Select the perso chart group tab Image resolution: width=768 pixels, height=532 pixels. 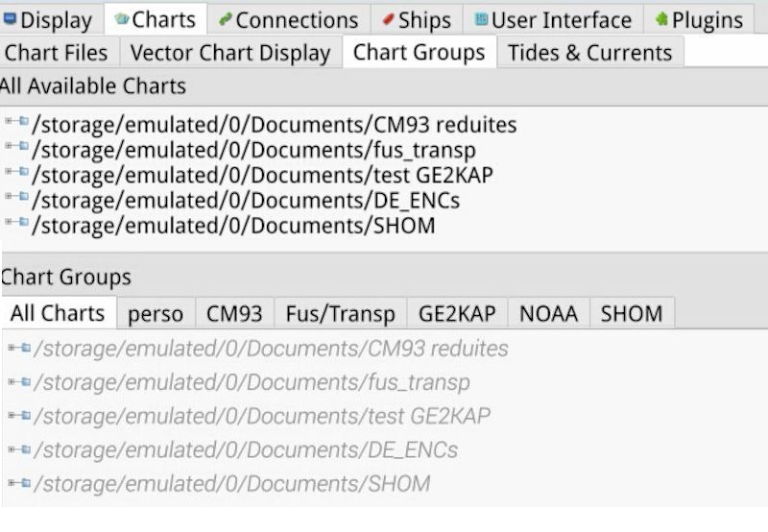(x=156, y=313)
